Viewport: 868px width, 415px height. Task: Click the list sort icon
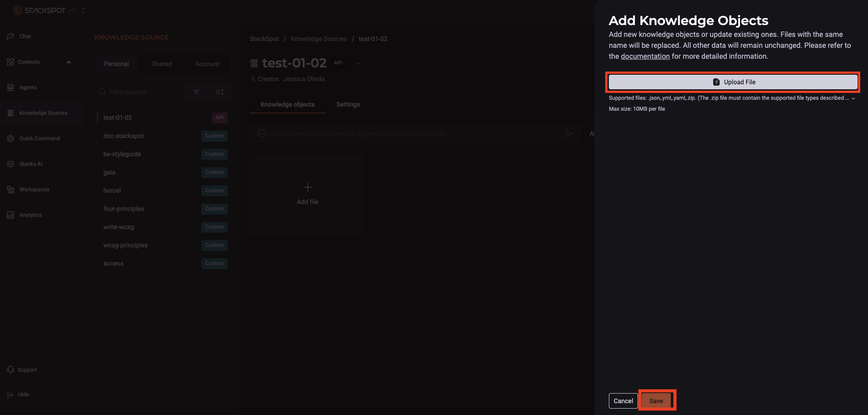[220, 92]
